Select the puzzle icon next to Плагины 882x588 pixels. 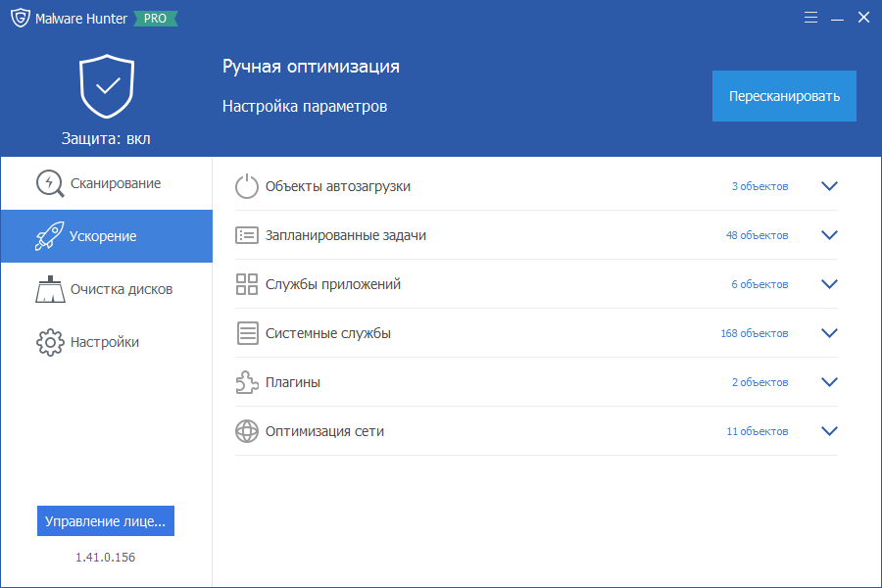tap(246, 382)
